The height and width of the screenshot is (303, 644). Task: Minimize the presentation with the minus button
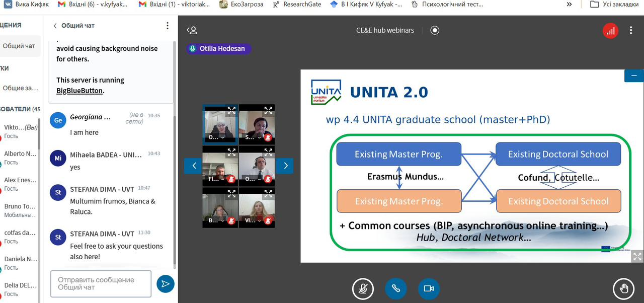tap(634, 76)
